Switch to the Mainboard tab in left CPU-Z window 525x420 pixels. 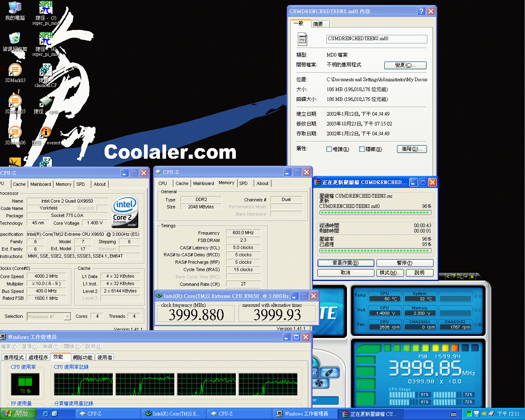(x=41, y=184)
